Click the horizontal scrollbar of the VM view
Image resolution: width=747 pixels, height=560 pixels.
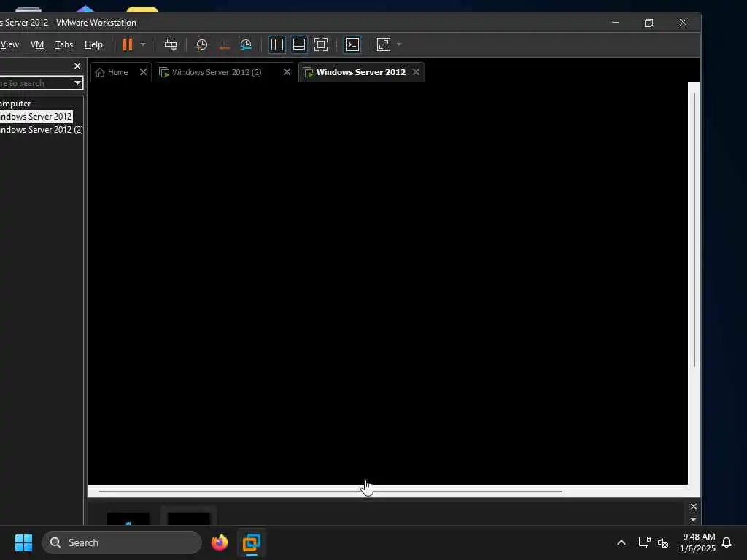330,491
